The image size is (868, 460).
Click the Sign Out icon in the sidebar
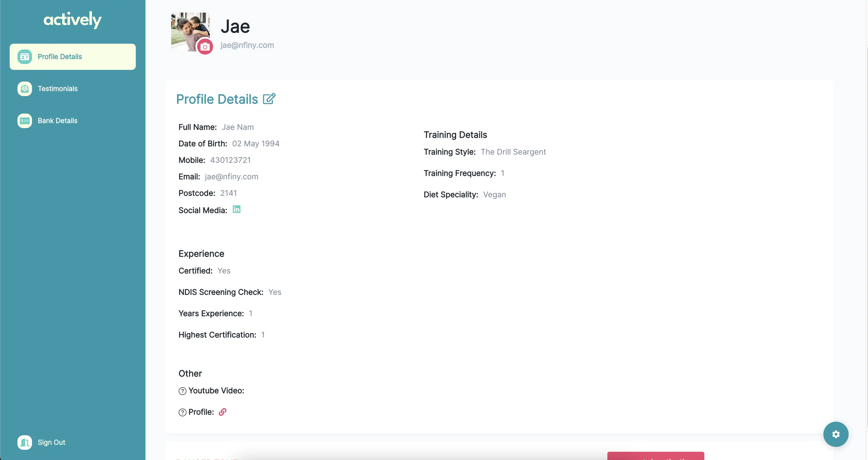click(x=24, y=442)
